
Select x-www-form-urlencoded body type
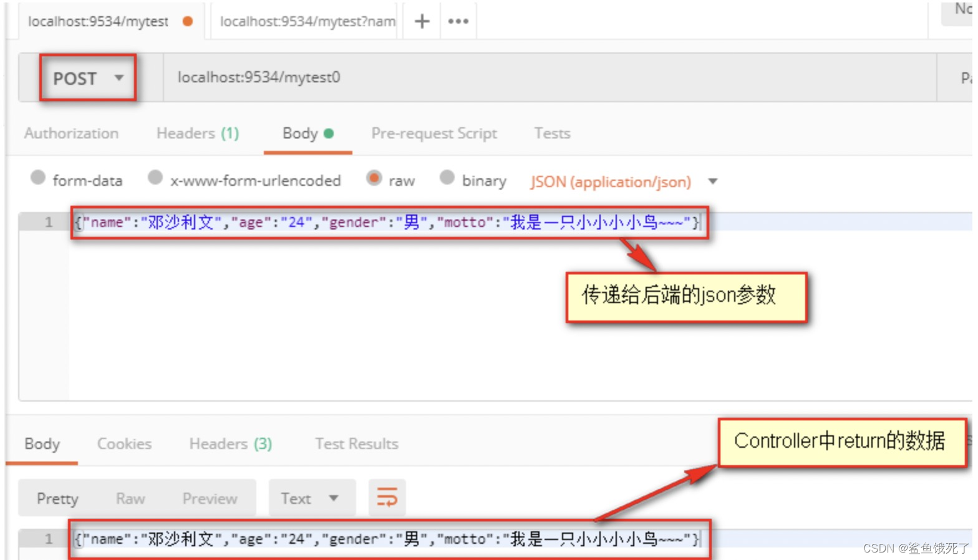[x=155, y=178]
